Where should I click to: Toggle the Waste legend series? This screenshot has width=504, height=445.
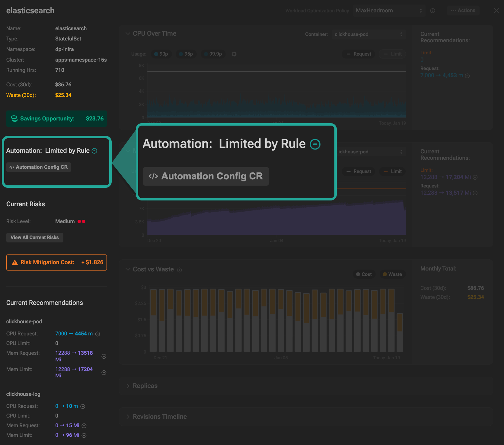click(x=392, y=274)
